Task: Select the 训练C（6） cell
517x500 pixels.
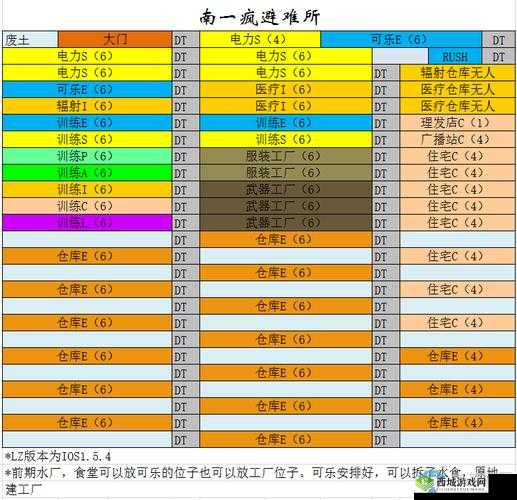Action: [87, 206]
